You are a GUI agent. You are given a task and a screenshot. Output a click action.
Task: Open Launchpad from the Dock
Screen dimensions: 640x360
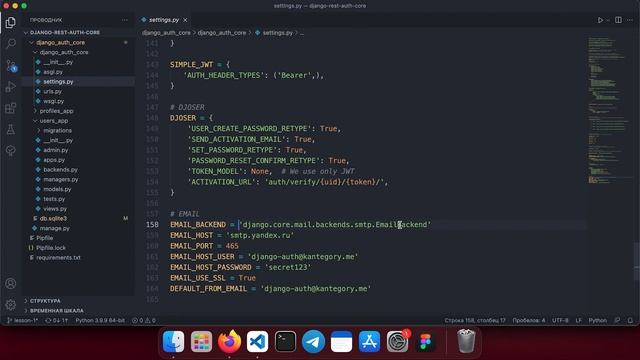pos(201,342)
